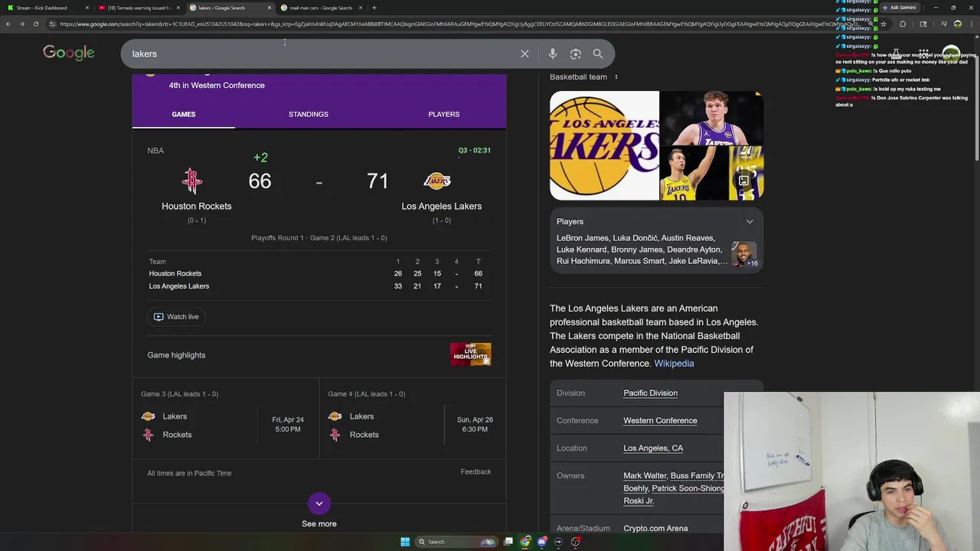
Task: Click the Windows taskbar Search box
Action: pyautogui.click(x=455, y=542)
